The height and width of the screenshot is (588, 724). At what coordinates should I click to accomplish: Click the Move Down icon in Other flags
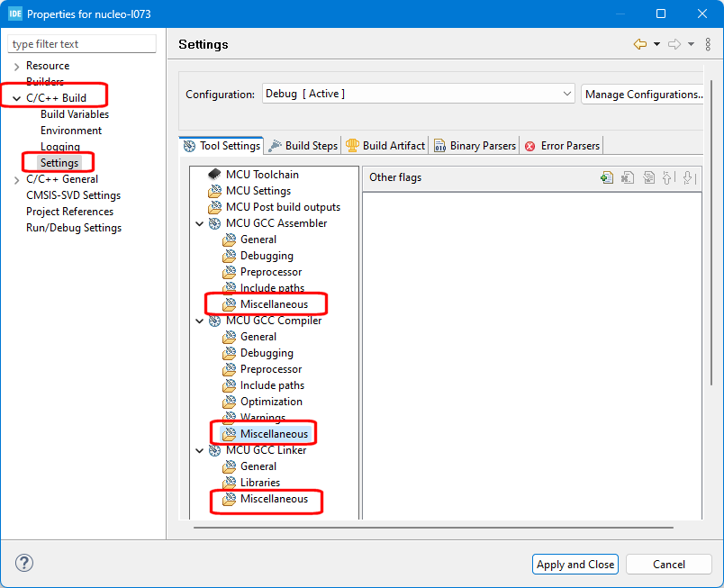pyautogui.click(x=689, y=177)
